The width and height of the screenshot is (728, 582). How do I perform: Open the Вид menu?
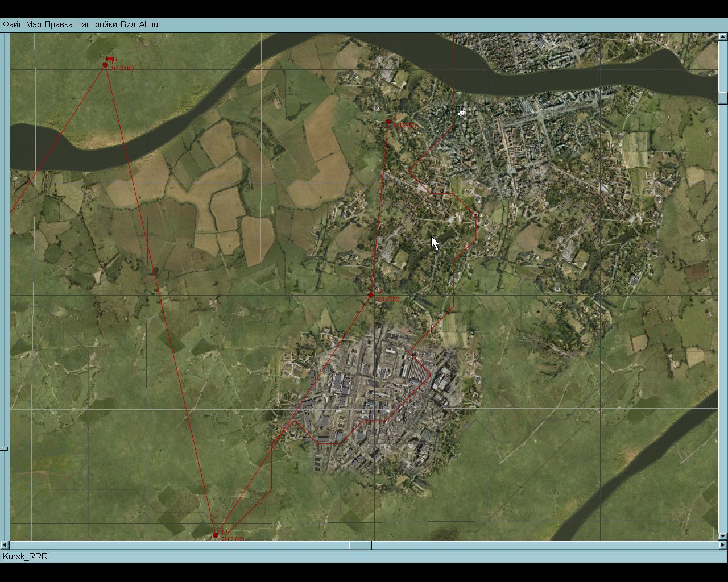(x=128, y=24)
